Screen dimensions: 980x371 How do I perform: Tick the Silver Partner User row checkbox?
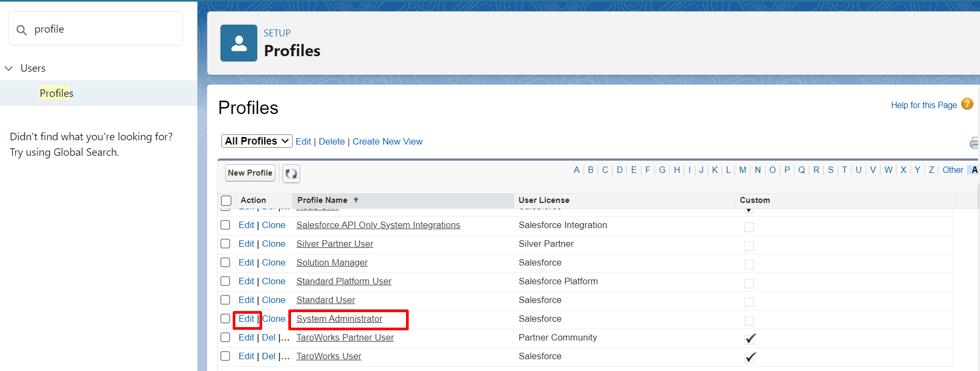pyautogui.click(x=226, y=244)
